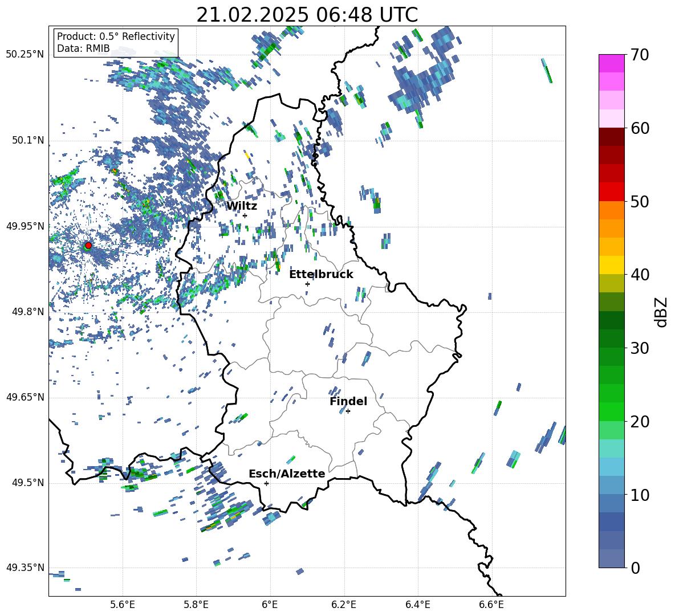This screenshot has width=675, height=616.
Task: Click the red radar site marker
Action: tap(88, 245)
